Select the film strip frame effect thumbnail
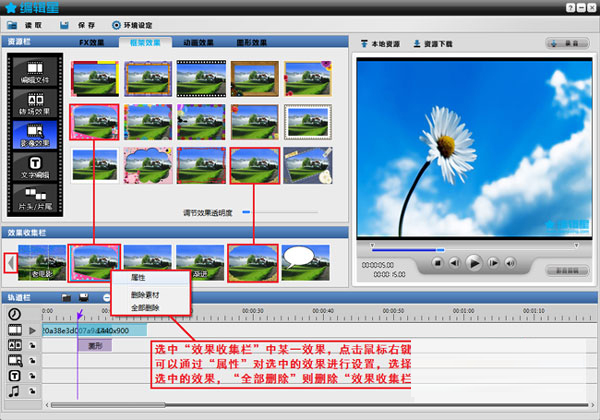This screenshot has width=600, height=420. click(201, 78)
